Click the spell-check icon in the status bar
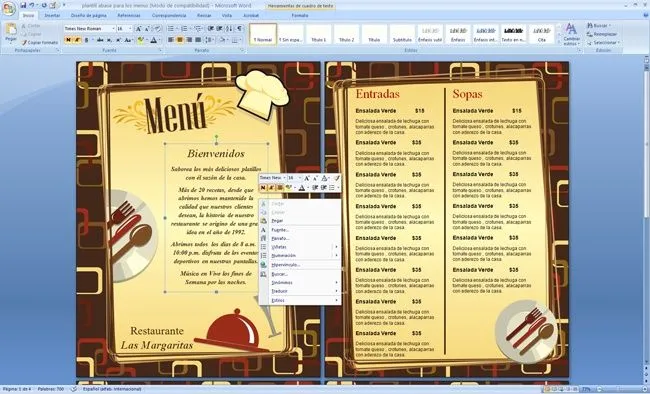Image resolution: width=650 pixels, height=394 pixels. [x=73, y=389]
